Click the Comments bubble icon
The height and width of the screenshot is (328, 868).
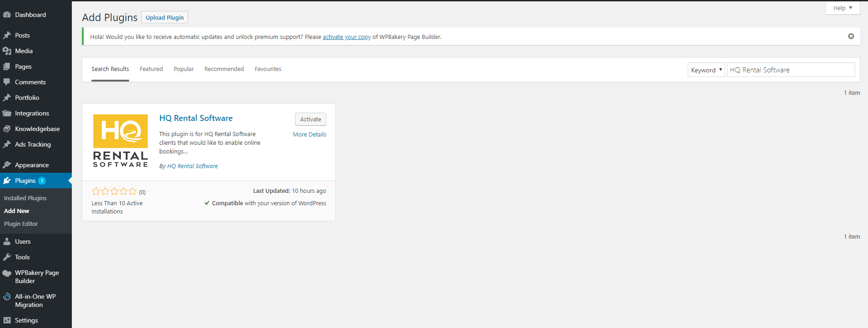pos(7,82)
